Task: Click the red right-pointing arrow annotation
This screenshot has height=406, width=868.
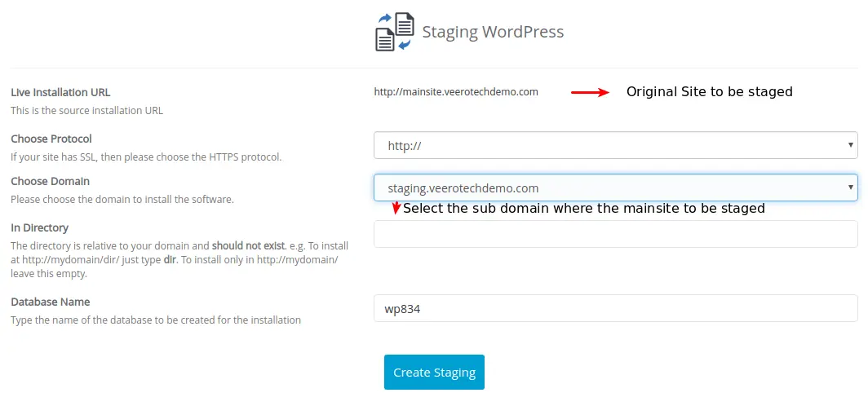Action: [x=590, y=93]
